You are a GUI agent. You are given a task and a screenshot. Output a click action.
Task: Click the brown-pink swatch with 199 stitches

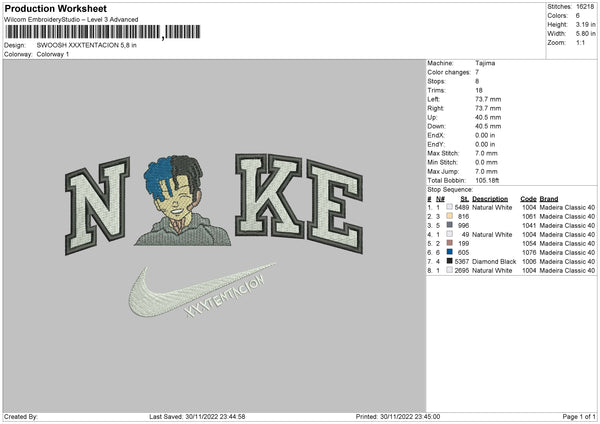pos(450,243)
